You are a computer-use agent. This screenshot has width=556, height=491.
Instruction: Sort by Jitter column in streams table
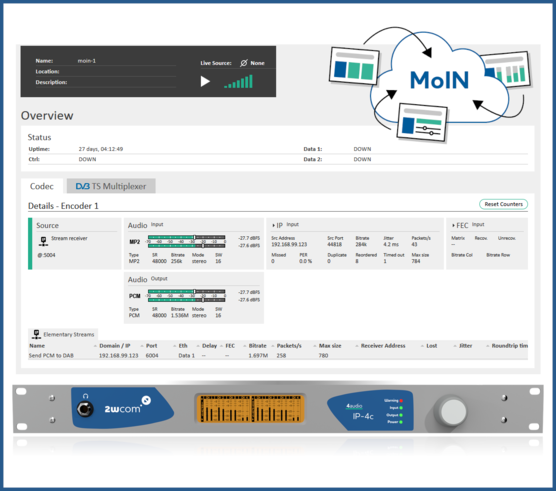pos(465,346)
